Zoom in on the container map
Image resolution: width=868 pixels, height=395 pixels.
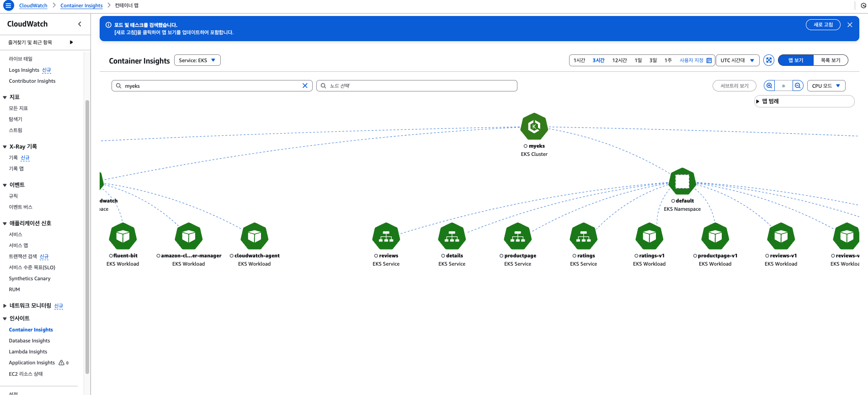pyautogui.click(x=769, y=85)
